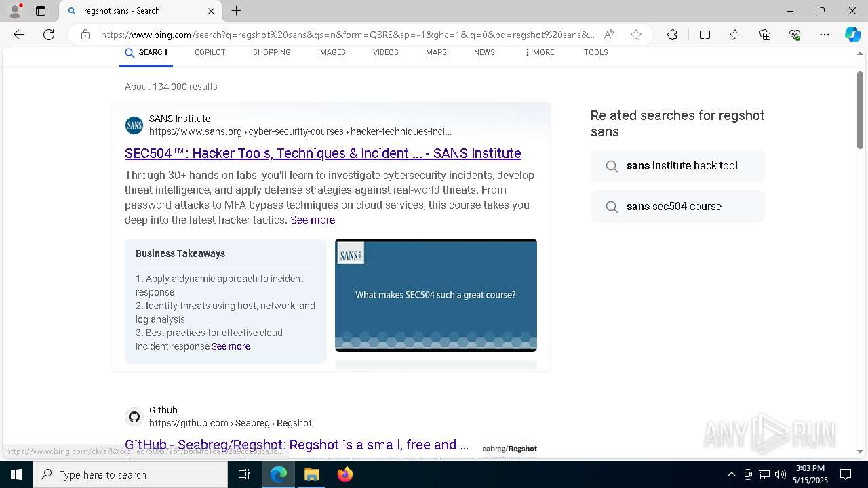Click the Business Takeaways heading
Screen dimensions: 868x488
(180, 253)
